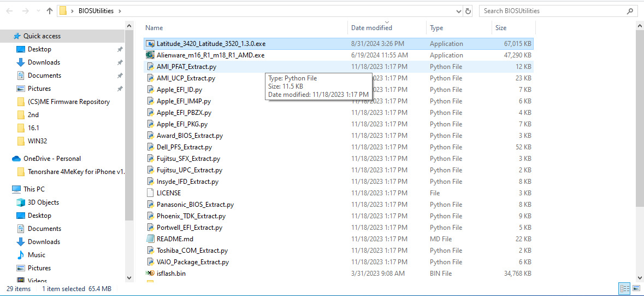Image resolution: width=644 pixels, height=296 pixels.
Task: Select This PC in navigation pane
Action: [x=34, y=189]
